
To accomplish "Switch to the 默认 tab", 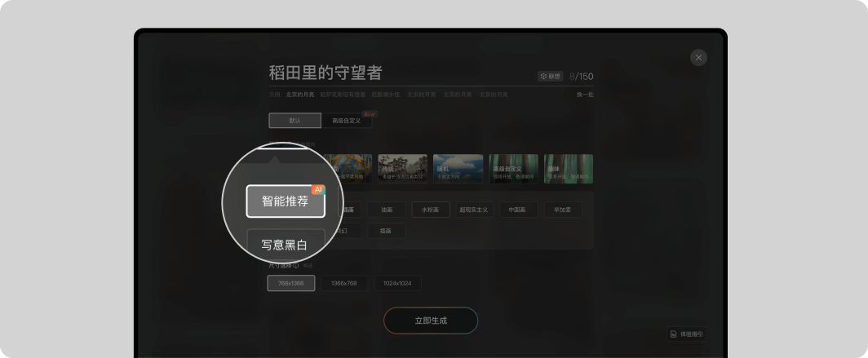I will click(x=294, y=121).
